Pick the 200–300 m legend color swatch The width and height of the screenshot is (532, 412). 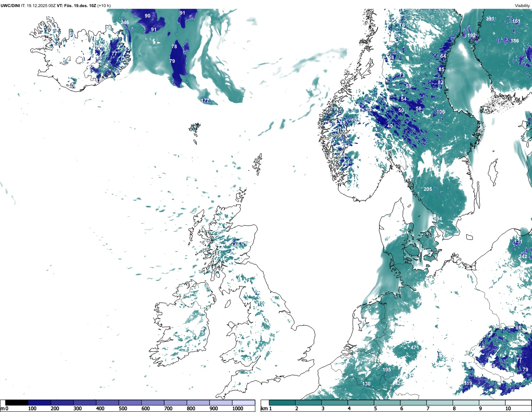click(x=62, y=402)
